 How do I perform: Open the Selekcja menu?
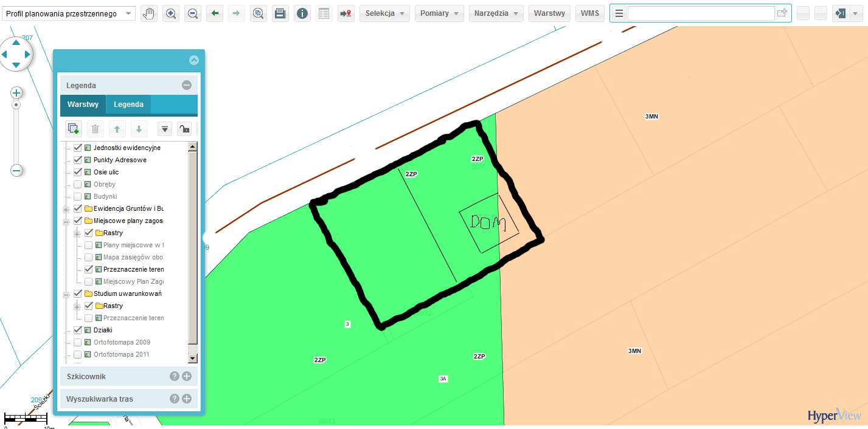pyautogui.click(x=384, y=13)
